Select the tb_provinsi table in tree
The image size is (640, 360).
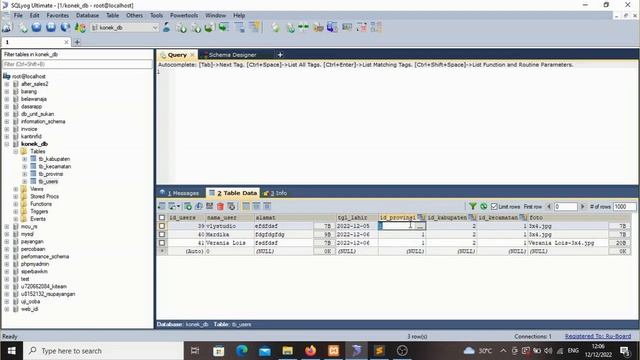51,174
